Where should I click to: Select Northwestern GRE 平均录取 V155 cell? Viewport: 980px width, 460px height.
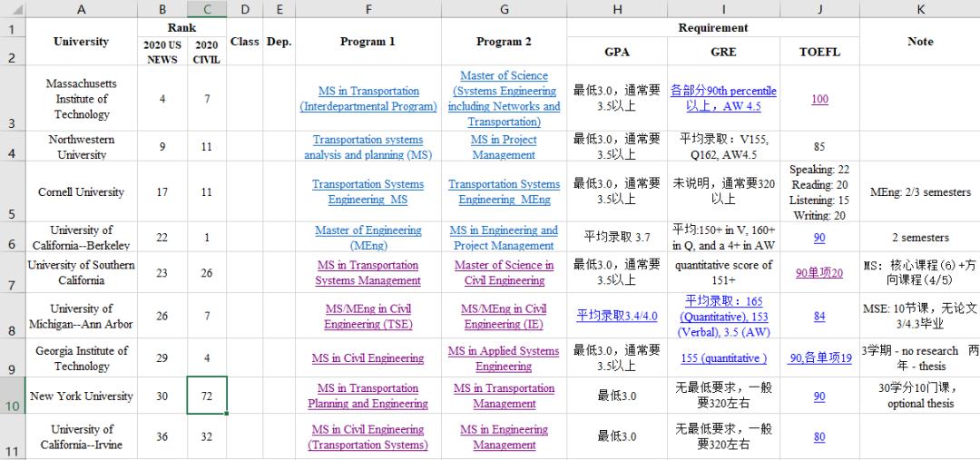pyautogui.click(x=723, y=146)
